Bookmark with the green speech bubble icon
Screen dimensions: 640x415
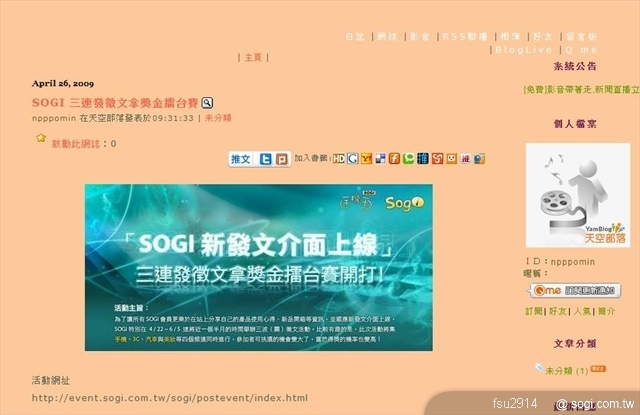[408, 158]
